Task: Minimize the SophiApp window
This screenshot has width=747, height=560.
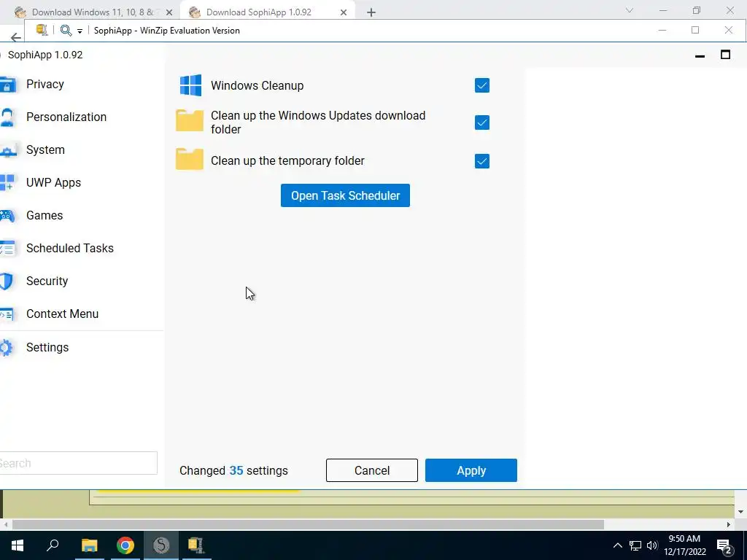Action: 700,55
